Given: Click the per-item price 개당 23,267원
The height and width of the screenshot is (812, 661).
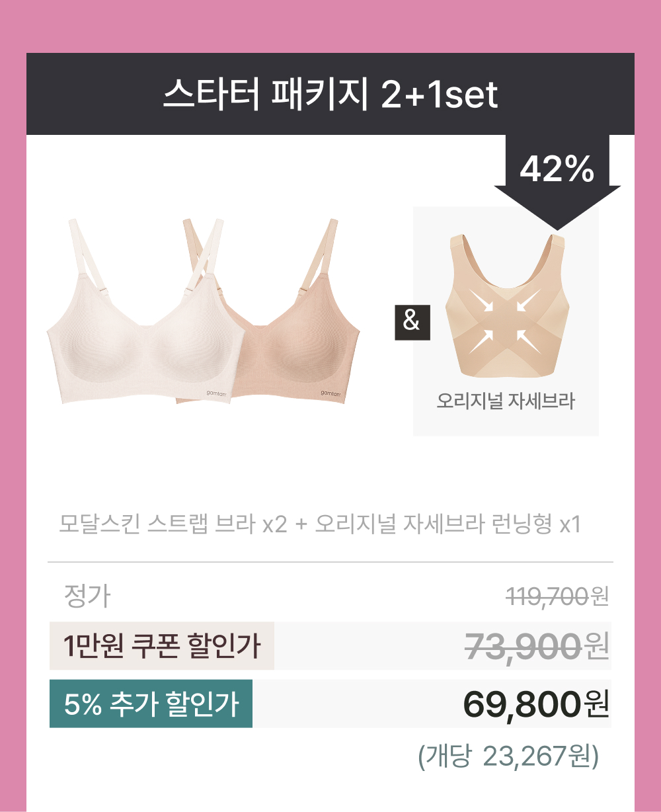Looking at the screenshot, I should (508, 757).
